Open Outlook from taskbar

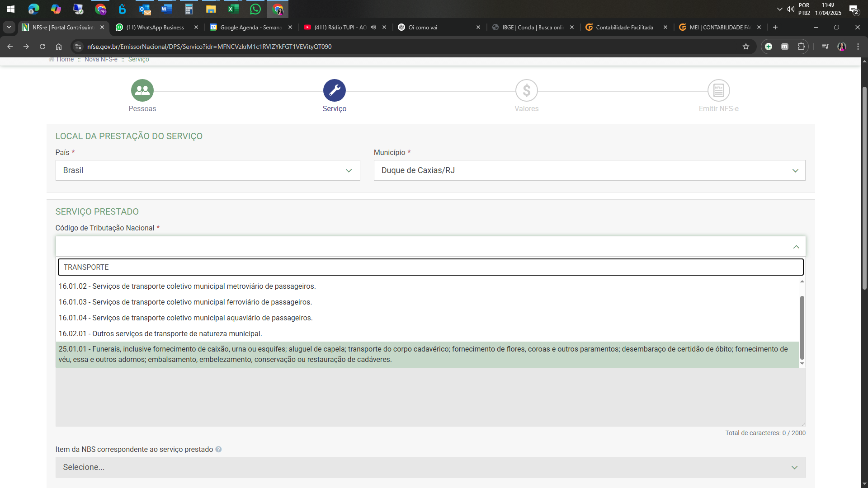point(145,9)
